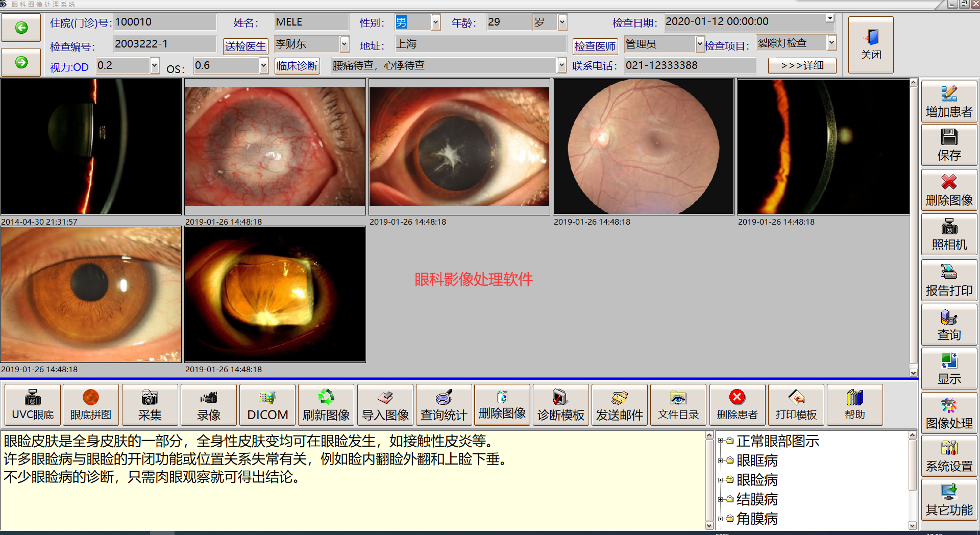The width and height of the screenshot is (980, 535).
Task: Click 刷新图像 to refresh images
Action: pyautogui.click(x=326, y=404)
